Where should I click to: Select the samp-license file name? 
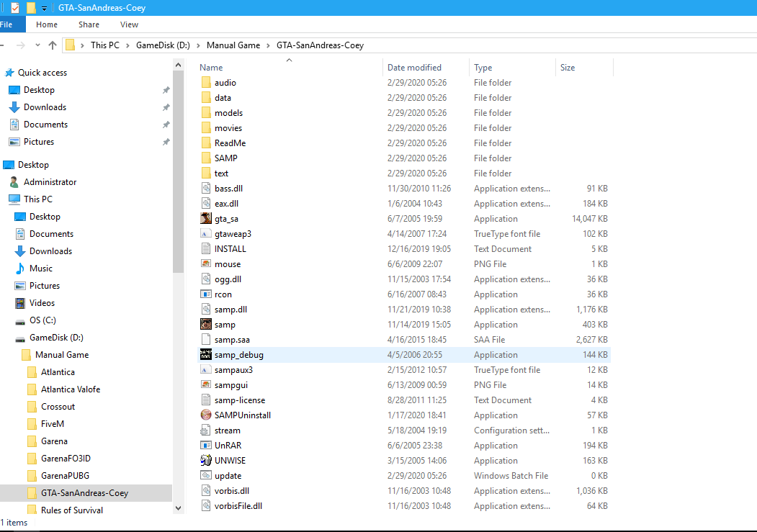coord(240,400)
